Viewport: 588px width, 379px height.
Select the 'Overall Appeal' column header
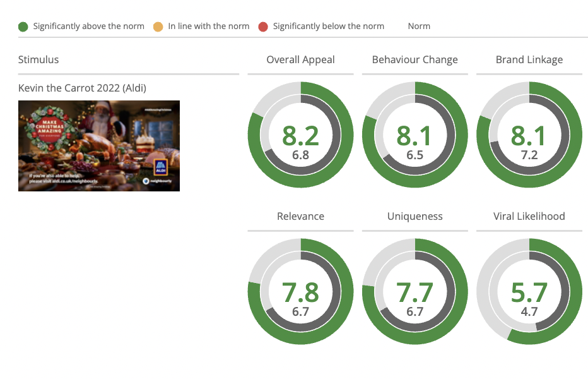coord(300,60)
